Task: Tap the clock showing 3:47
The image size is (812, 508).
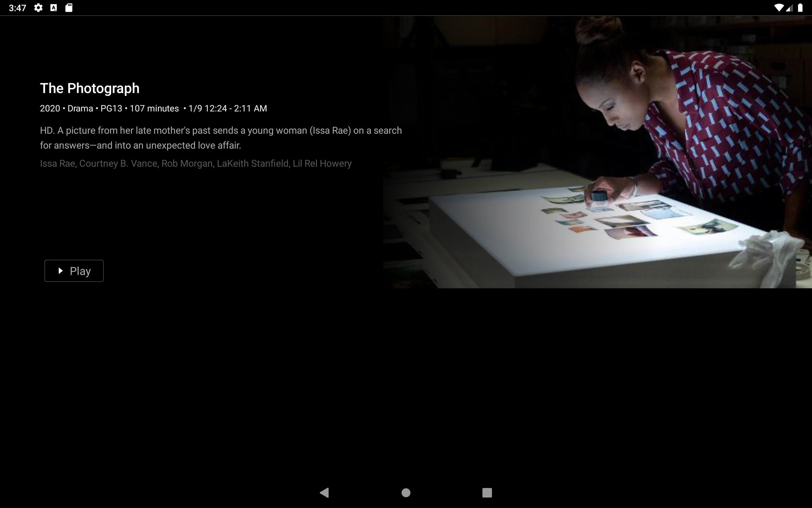Action: 17,8
